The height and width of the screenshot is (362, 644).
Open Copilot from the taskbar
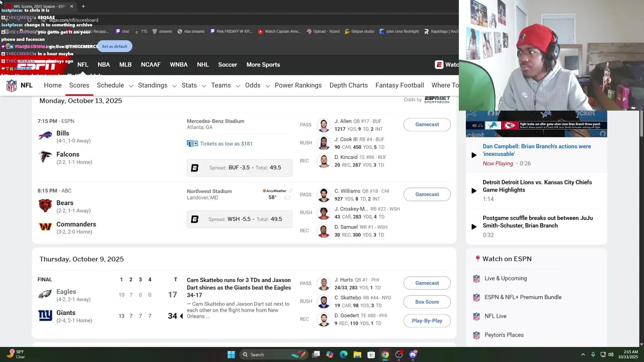pyautogui.click(x=330, y=354)
